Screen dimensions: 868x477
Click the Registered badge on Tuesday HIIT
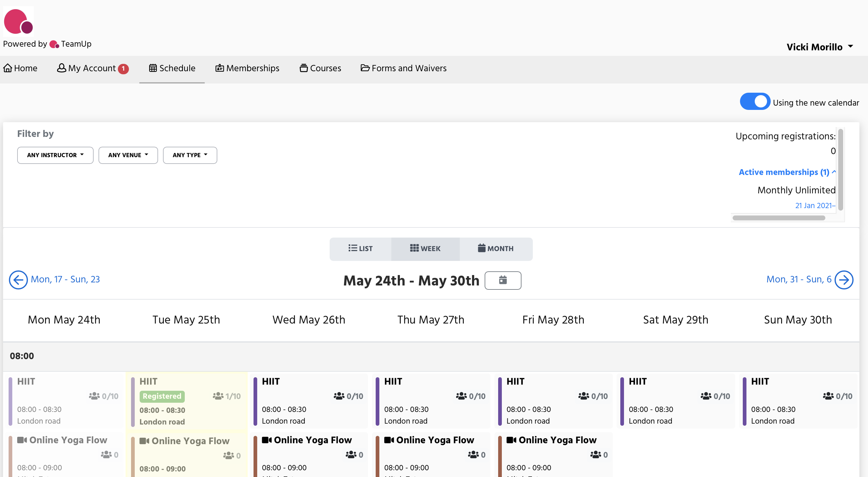(162, 396)
